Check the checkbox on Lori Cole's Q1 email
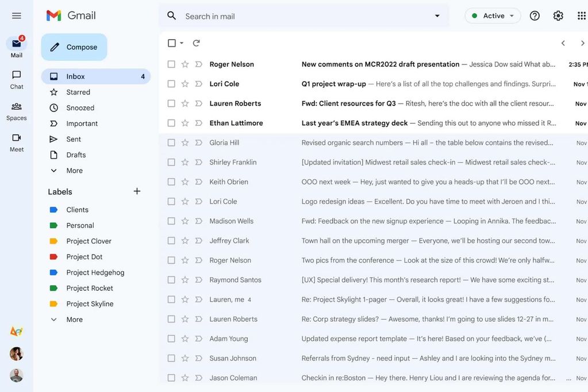The image size is (588, 392). point(171,83)
